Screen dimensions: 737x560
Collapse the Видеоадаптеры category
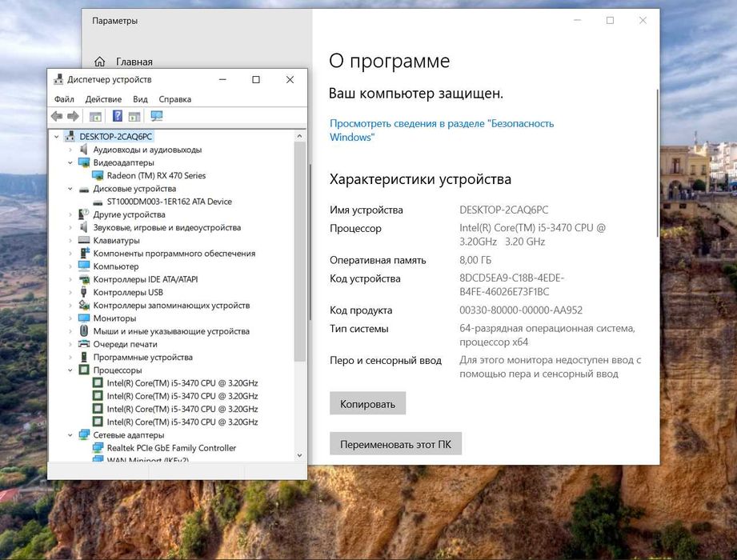coord(70,162)
